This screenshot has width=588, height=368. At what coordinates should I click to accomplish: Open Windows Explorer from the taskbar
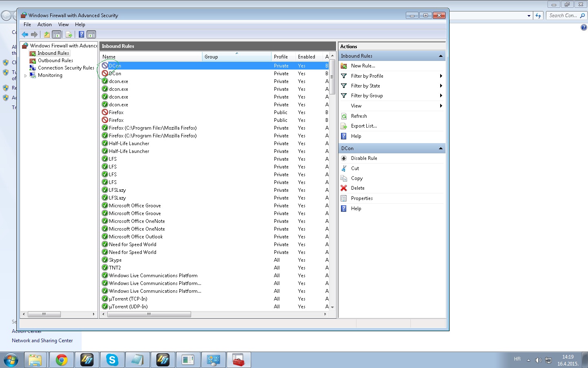tap(35, 360)
